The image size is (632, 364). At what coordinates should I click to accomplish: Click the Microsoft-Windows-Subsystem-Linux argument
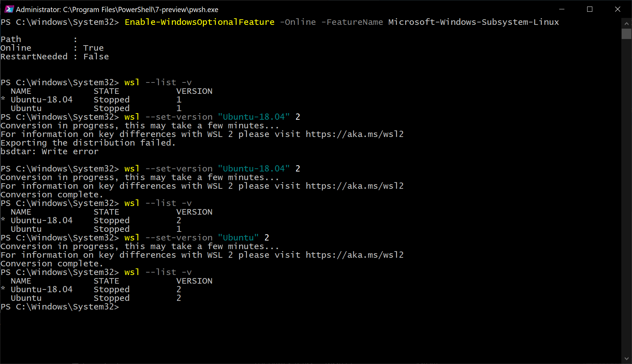pos(473,22)
